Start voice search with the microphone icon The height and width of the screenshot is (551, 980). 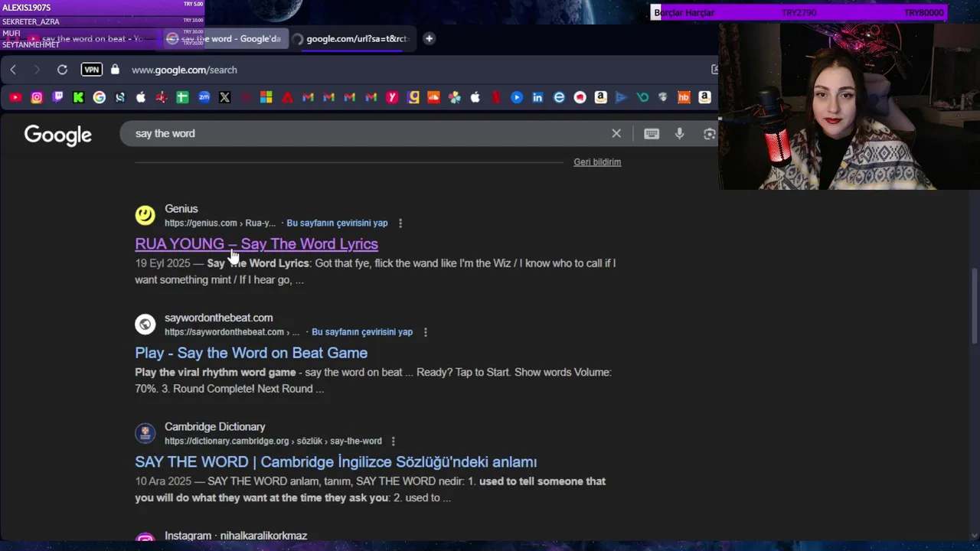pyautogui.click(x=679, y=133)
